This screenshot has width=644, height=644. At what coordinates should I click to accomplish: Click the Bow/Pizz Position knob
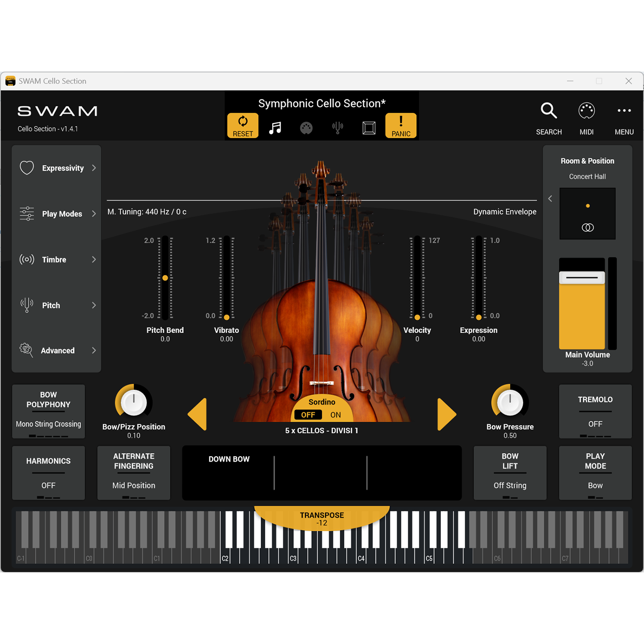(x=134, y=402)
